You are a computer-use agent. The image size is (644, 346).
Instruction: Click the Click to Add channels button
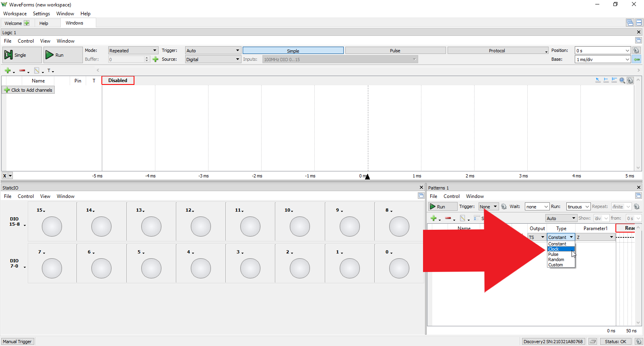(29, 90)
